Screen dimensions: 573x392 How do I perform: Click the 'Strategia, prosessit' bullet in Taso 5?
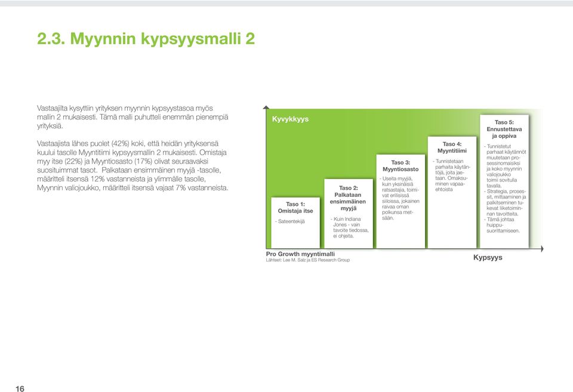coord(505,202)
